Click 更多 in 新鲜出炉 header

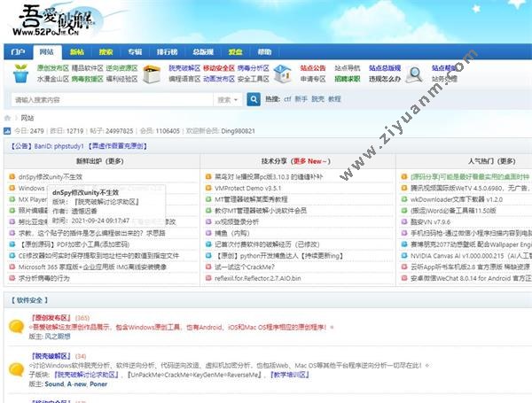click(114, 161)
